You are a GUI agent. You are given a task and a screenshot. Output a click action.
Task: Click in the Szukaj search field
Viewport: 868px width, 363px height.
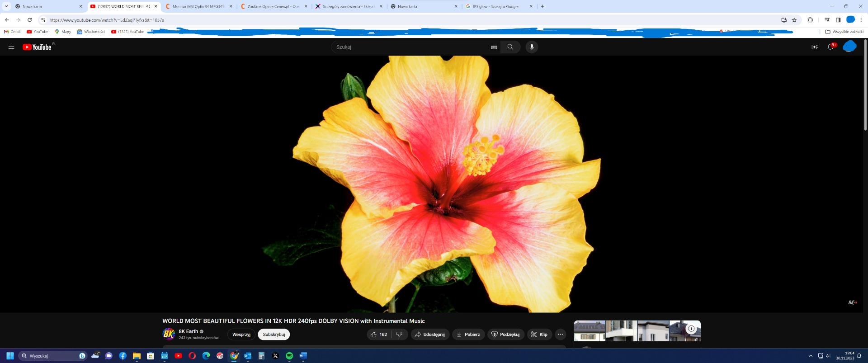(409, 47)
